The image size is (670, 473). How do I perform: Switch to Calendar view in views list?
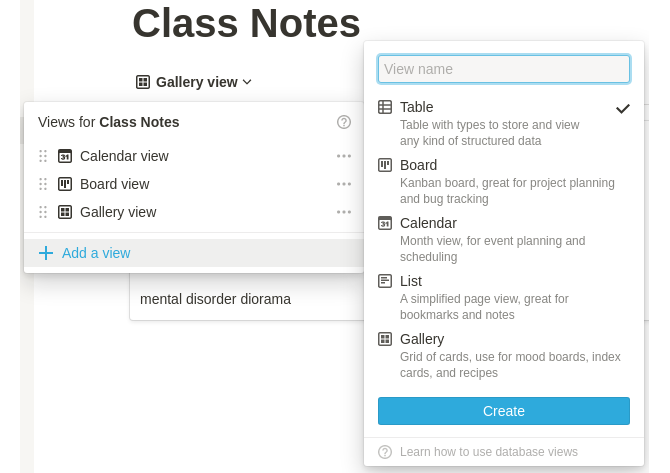[x=124, y=156]
